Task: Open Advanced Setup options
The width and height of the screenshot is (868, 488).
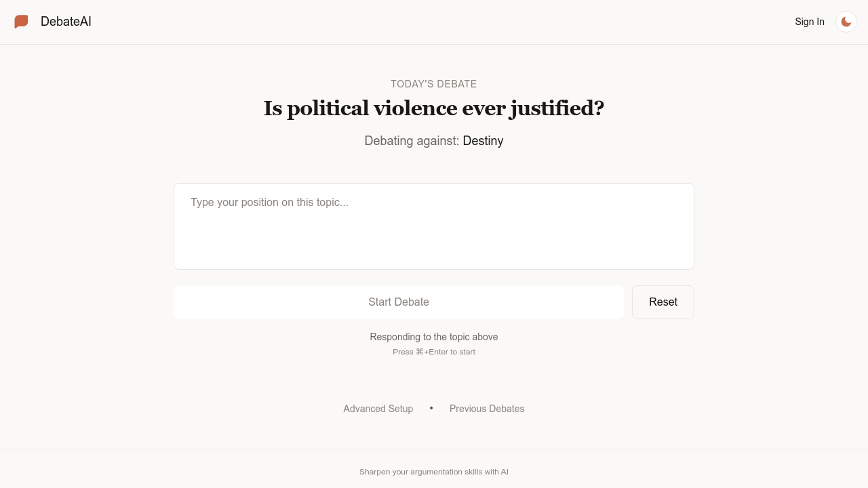Action: (378, 409)
